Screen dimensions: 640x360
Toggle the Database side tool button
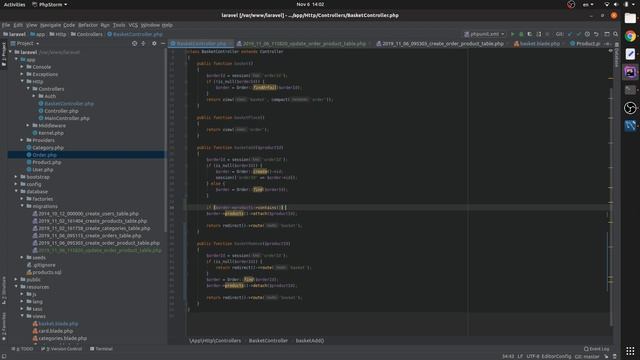click(x=616, y=56)
